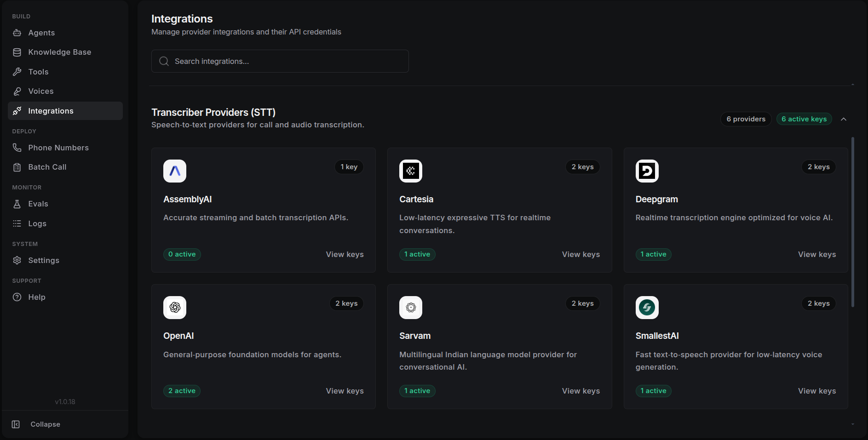Open the Tools section
This screenshot has width=868, height=440.
coord(65,72)
